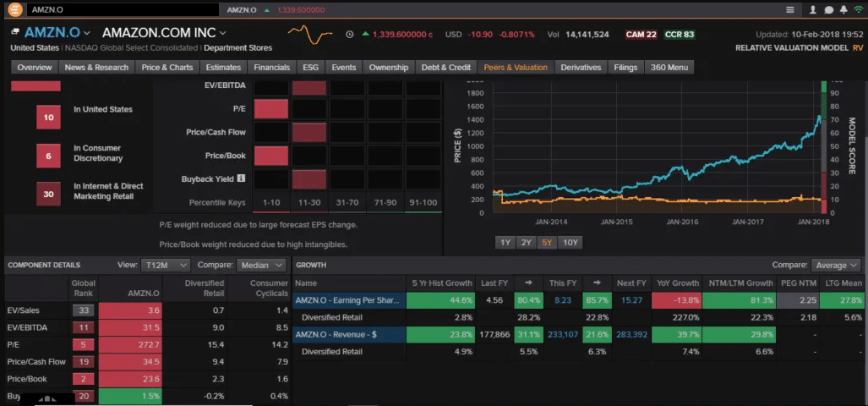Viewport: 868px width, 406px height.
Task: Click the orange RV model link
Action: (858, 48)
